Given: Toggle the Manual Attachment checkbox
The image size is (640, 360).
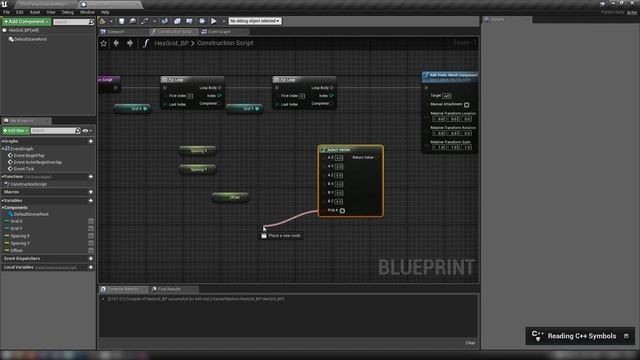Looking at the screenshot, I should tap(467, 105).
